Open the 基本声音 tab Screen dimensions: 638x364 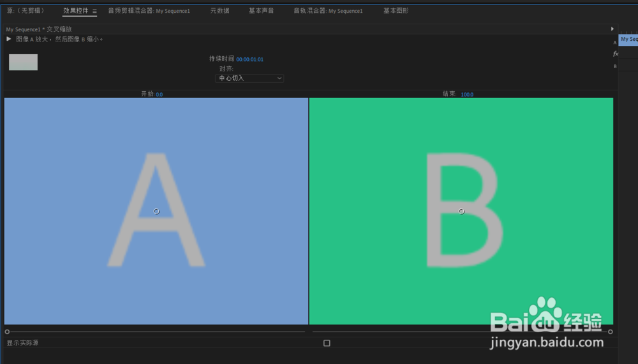point(261,11)
